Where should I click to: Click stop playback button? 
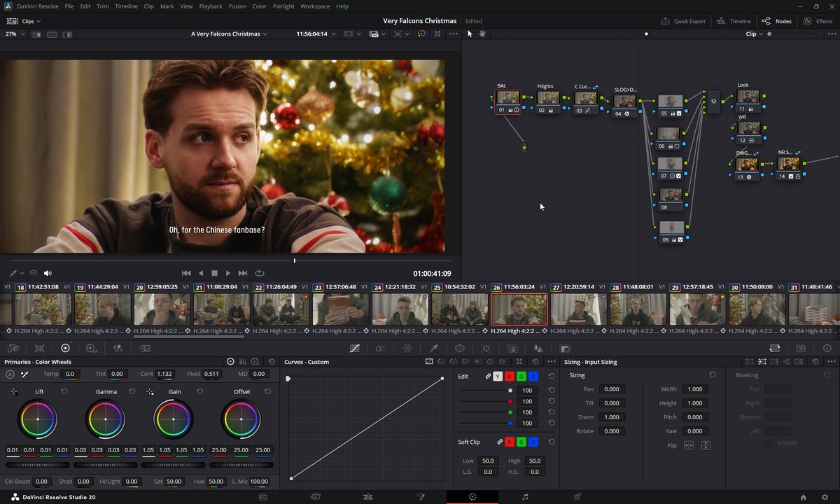214,273
